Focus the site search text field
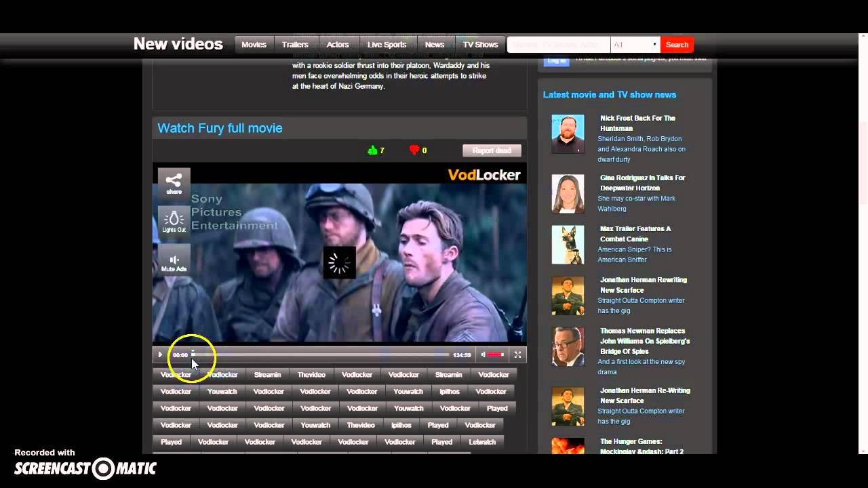Viewport: 868px width, 488px height. pos(559,45)
